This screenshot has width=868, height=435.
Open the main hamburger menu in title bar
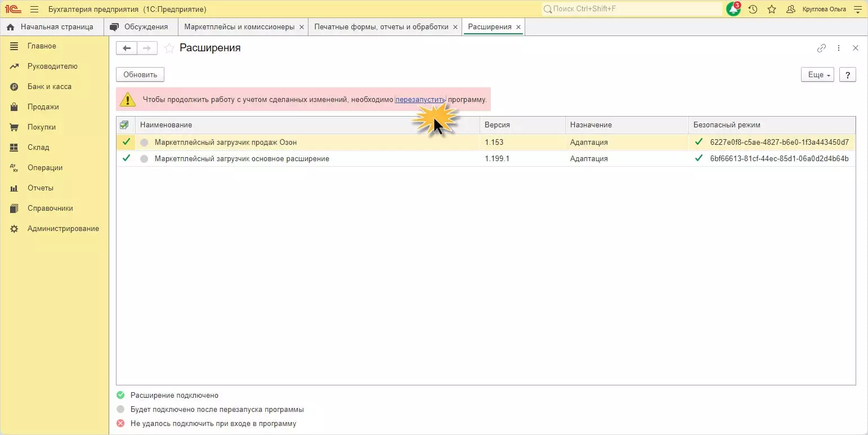pos(34,9)
